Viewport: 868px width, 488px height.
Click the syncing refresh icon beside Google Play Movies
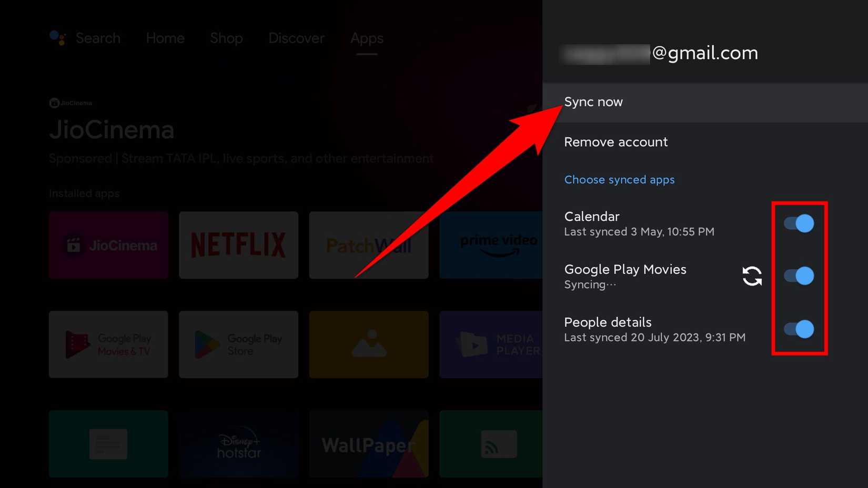[752, 277]
